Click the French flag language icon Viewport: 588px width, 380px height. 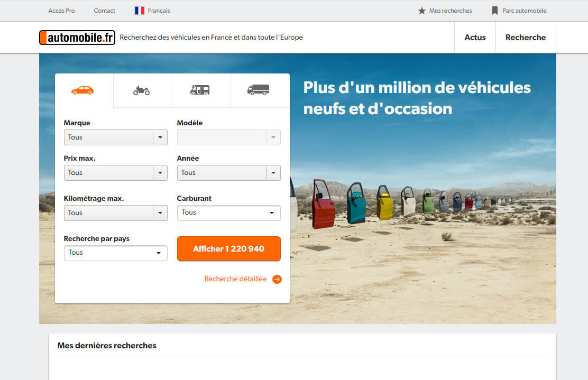[140, 11]
